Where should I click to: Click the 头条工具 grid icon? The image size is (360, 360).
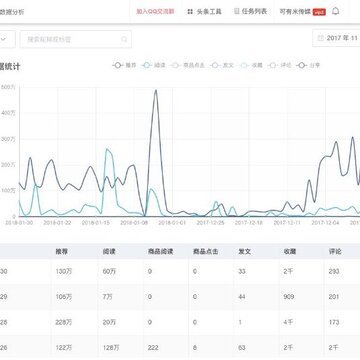click(x=190, y=12)
